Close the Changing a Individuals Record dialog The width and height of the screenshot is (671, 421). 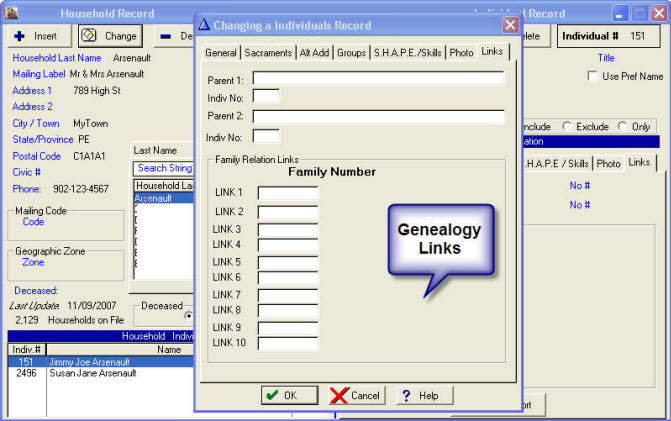click(x=510, y=25)
